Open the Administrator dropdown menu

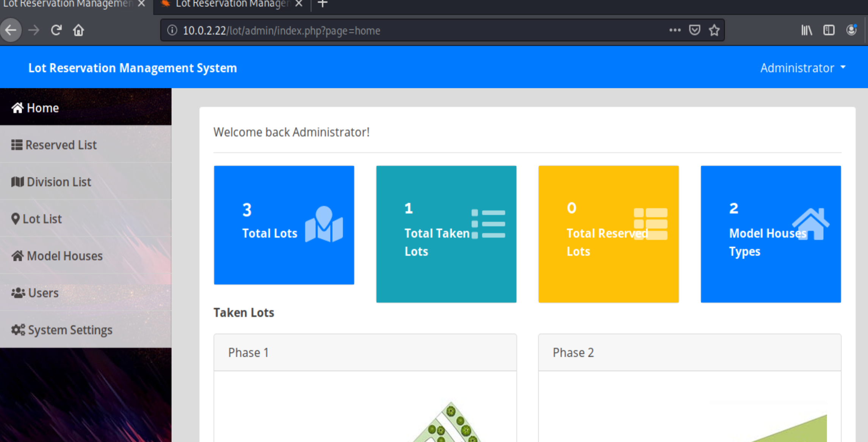click(803, 68)
